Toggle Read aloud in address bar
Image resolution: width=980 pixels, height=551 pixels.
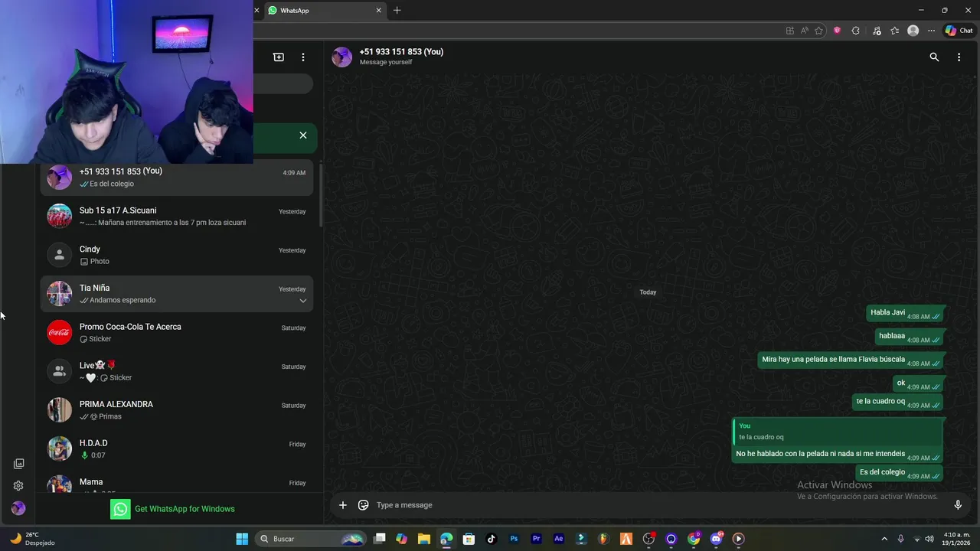(805, 31)
